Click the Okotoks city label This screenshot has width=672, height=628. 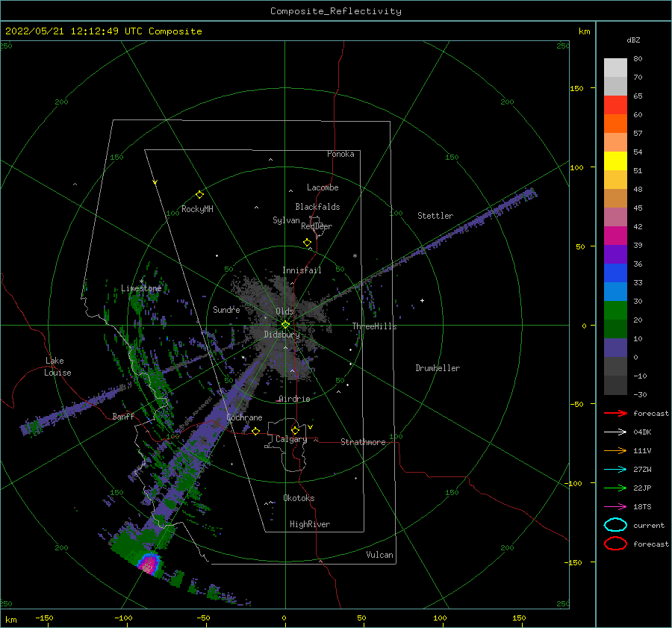point(299,498)
